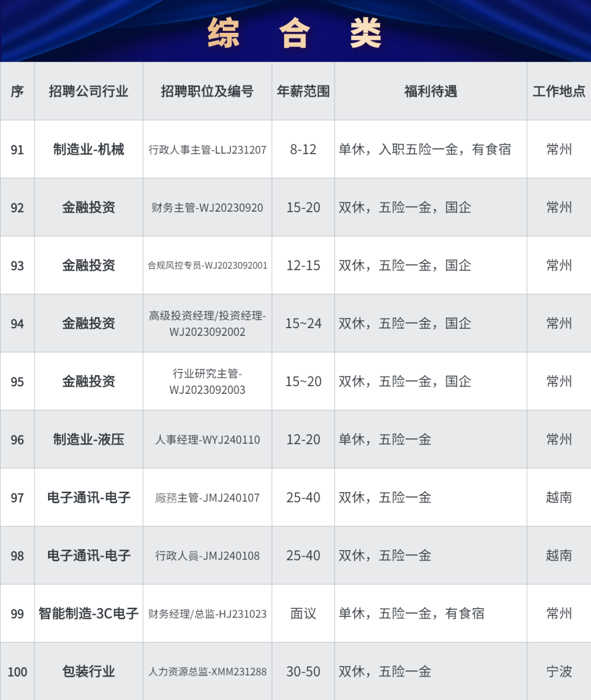Select the 招聘职位及编号 column header
The height and width of the screenshot is (700, 591).
[207, 91]
